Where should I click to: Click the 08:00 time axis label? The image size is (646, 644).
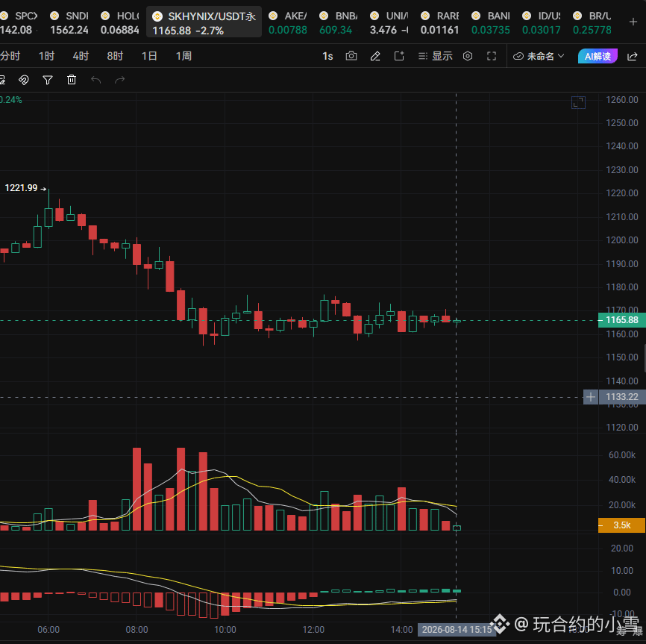(137, 630)
